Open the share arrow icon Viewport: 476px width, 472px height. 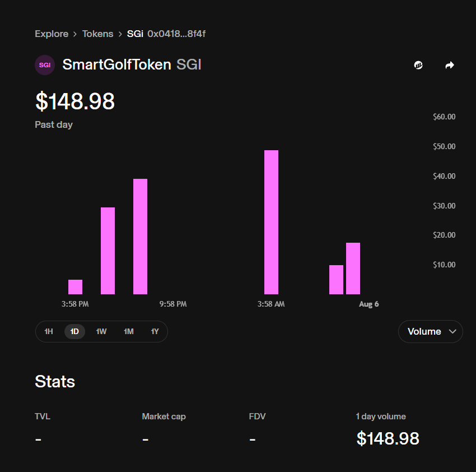[x=450, y=65]
